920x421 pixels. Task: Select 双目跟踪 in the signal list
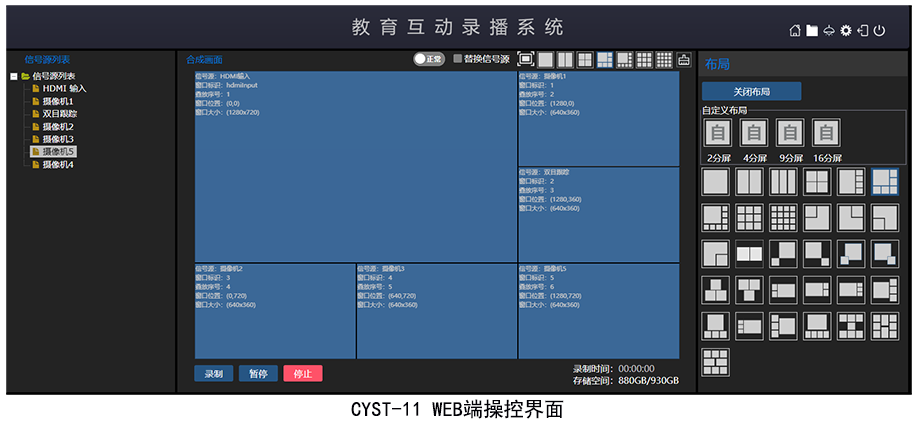point(59,114)
